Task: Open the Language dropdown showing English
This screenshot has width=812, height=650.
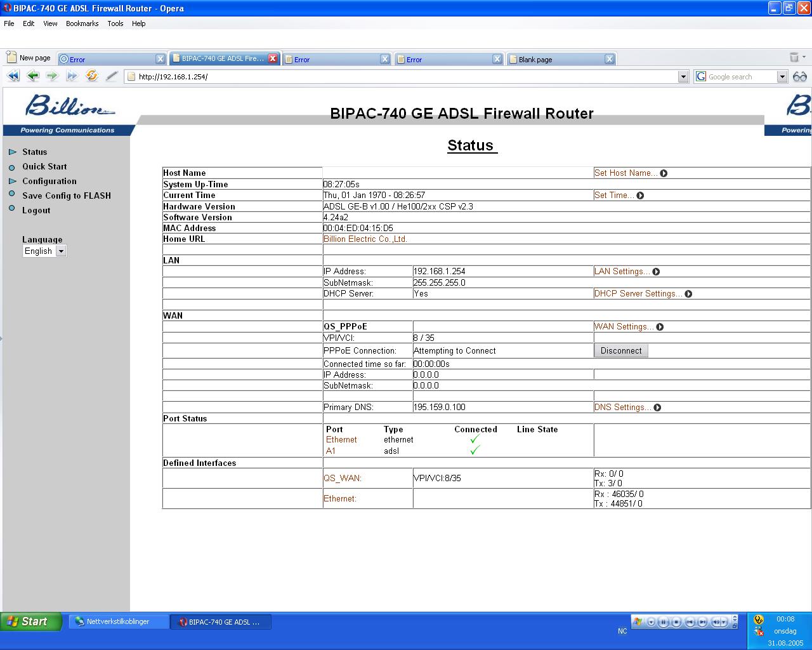Action: point(44,251)
